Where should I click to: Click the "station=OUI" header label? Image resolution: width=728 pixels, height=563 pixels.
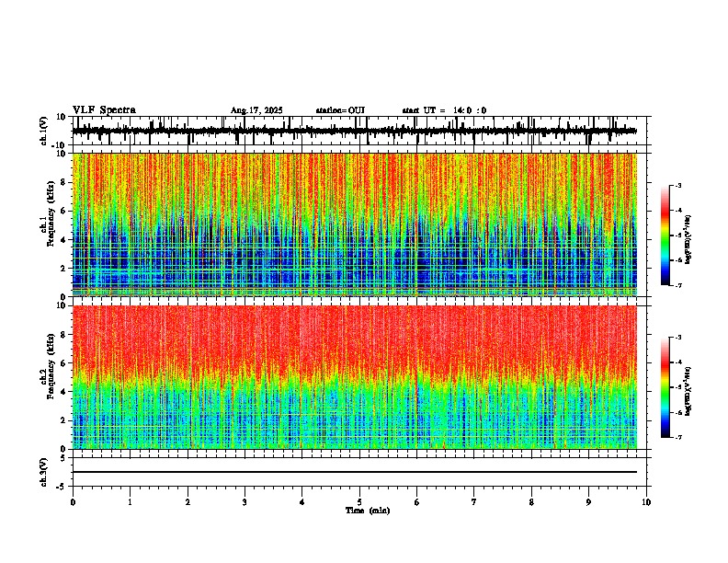point(340,110)
